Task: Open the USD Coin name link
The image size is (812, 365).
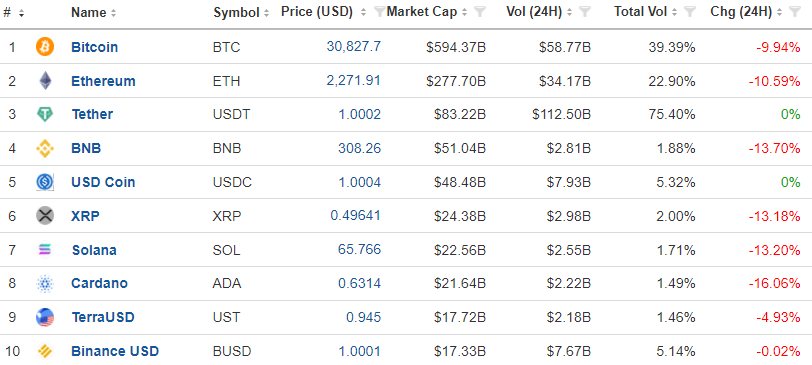Action: [103, 182]
